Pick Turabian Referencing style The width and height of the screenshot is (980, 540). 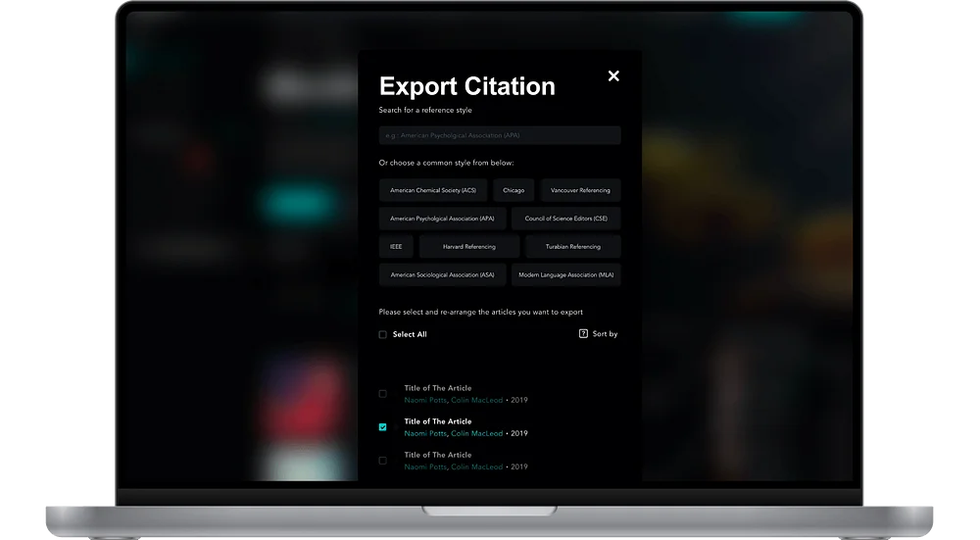[x=573, y=246]
